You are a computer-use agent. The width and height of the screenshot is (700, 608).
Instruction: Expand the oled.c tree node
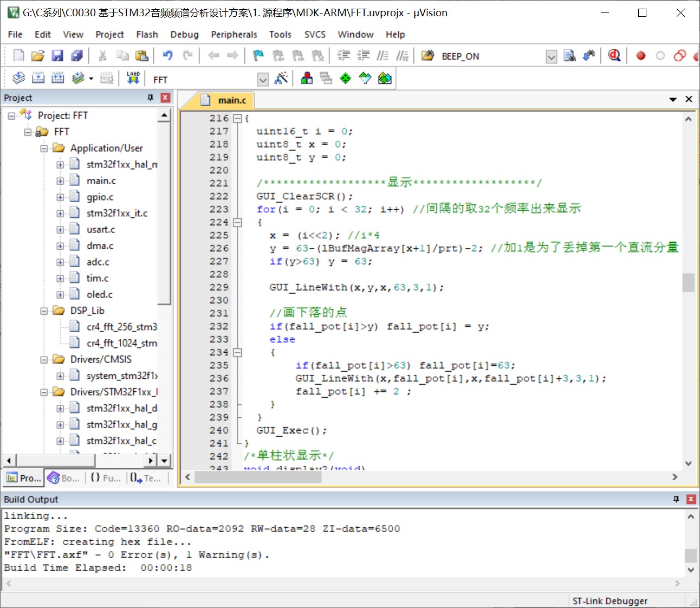[60, 295]
